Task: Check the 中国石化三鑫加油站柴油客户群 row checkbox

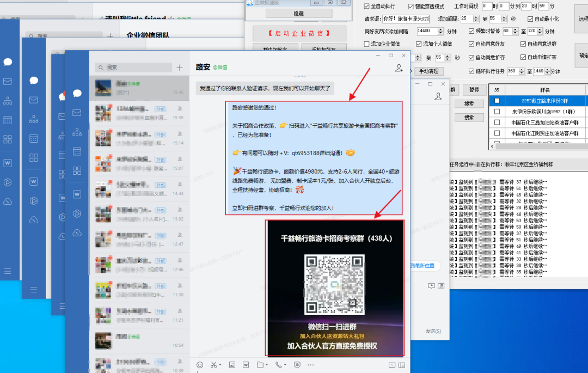Action: (497, 122)
